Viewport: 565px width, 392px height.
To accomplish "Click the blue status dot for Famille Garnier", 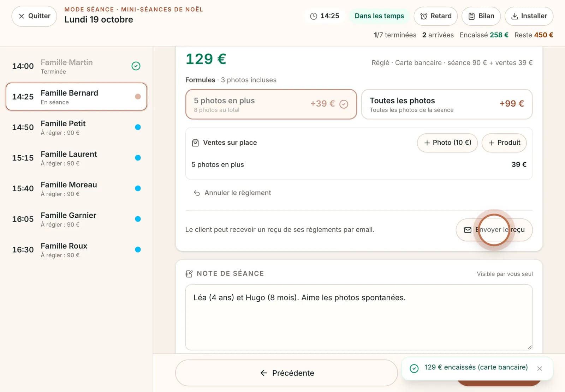I will tap(138, 219).
